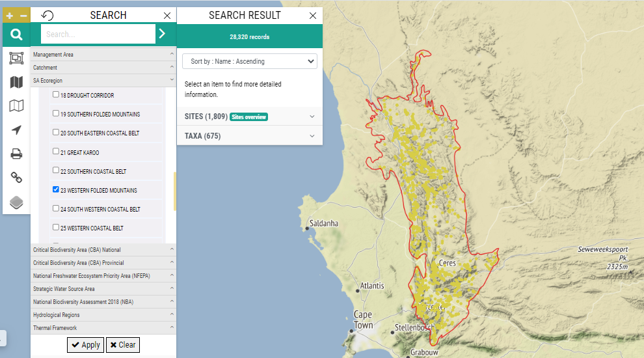The width and height of the screenshot is (644, 358).
Task: Open the Sort by Name Ascending dropdown
Action: pyautogui.click(x=250, y=61)
